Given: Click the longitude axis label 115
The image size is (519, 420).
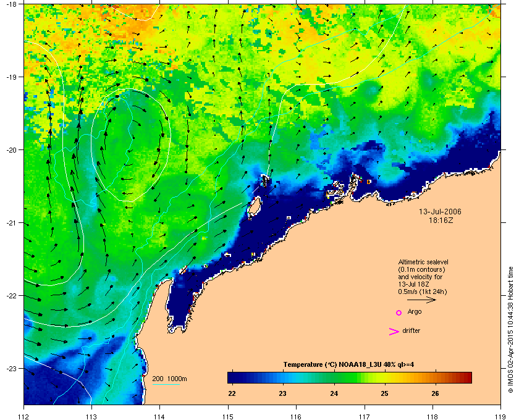Looking at the screenshot, I should pyautogui.click(x=228, y=416).
